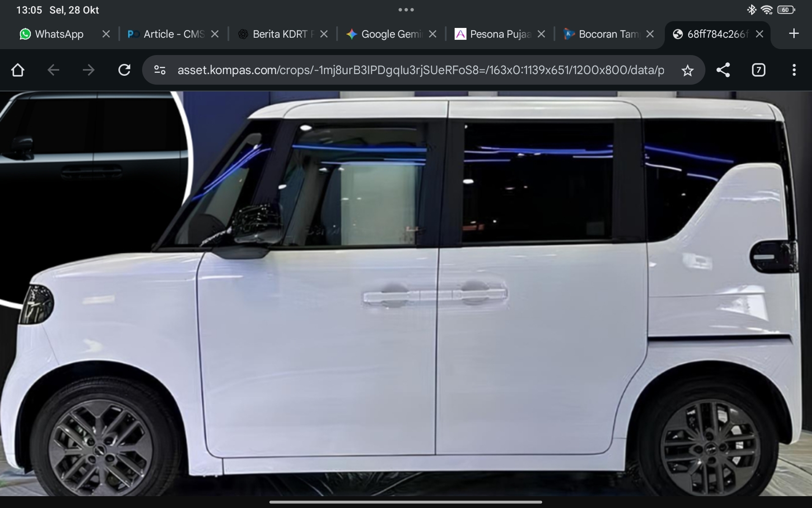Switch to the Google Gemini tab
The image size is (812, 508).
point(385,34)
